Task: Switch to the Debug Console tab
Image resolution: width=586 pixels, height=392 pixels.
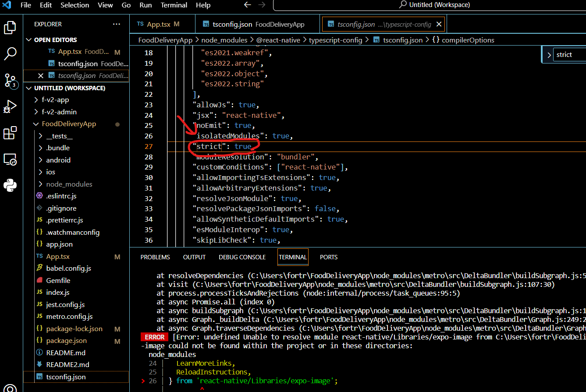Action: pyautogui.click(x=242, y=257)
